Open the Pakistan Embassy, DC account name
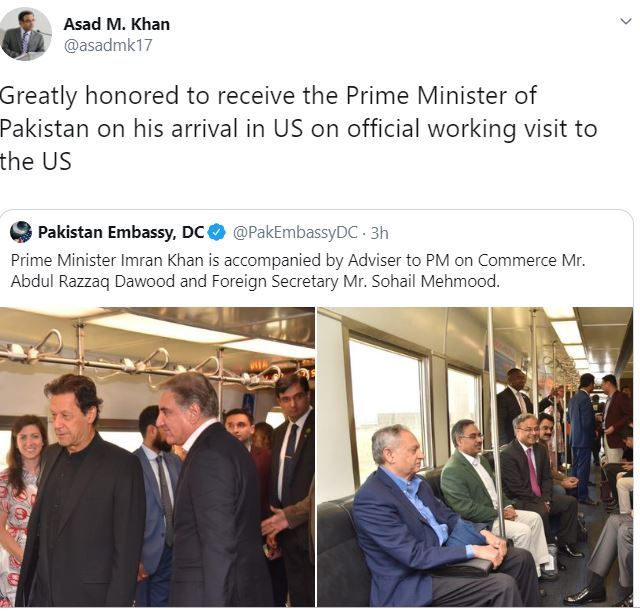The image size is (640, 611). 121,232
